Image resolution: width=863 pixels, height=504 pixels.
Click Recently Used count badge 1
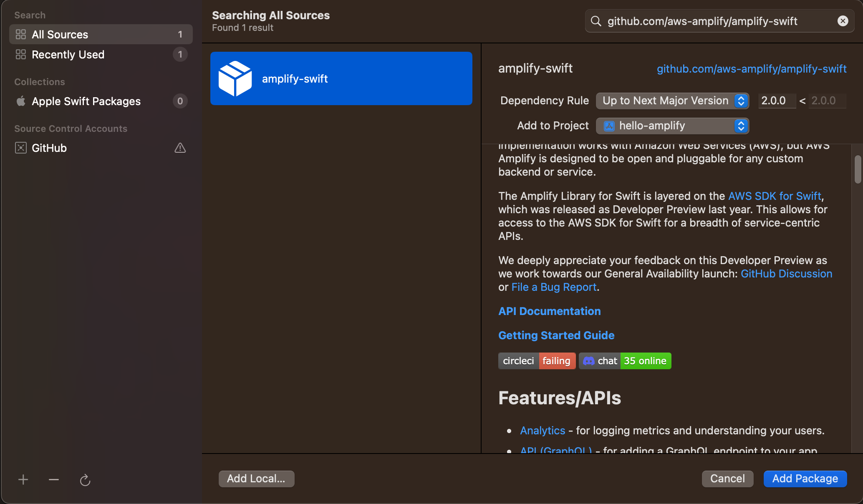[x=180, y=54]
